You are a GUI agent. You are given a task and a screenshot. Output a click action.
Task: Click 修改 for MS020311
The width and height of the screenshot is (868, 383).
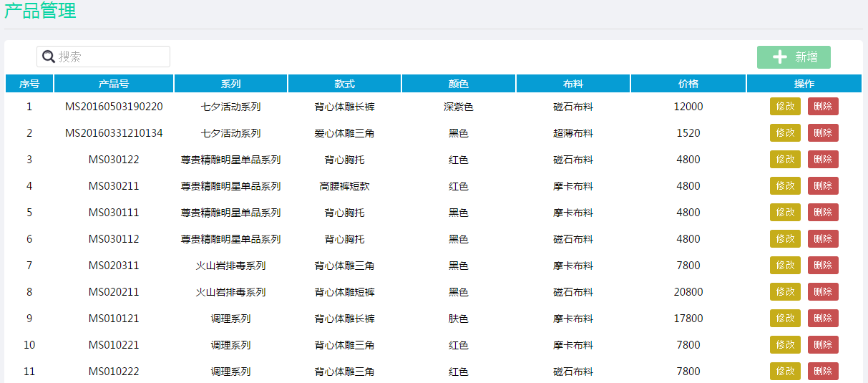(785, 266)
